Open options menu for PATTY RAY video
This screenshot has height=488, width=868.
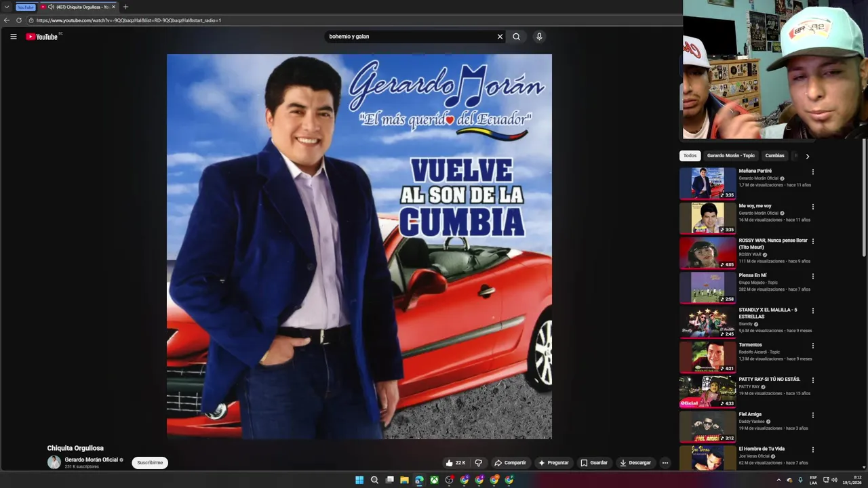click(x=812, y=380)
